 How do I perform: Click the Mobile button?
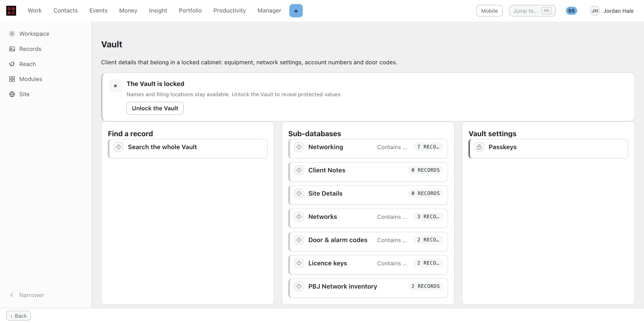[x=489, y=11]
